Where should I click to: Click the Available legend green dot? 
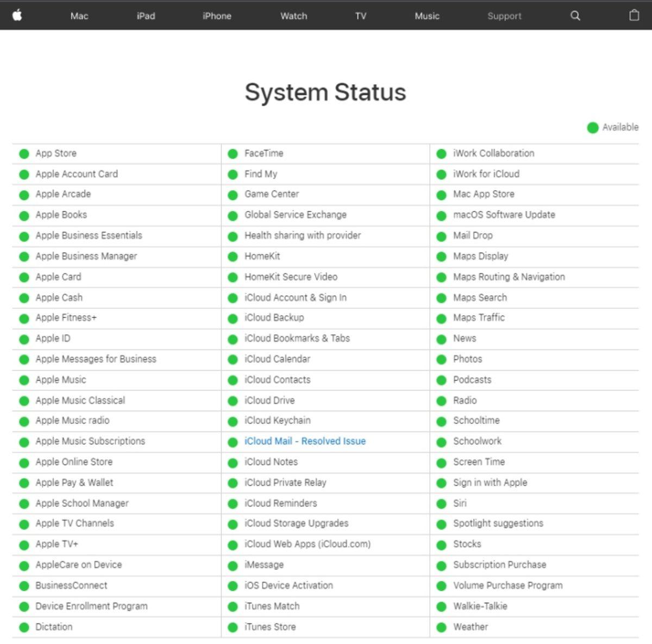593,127
